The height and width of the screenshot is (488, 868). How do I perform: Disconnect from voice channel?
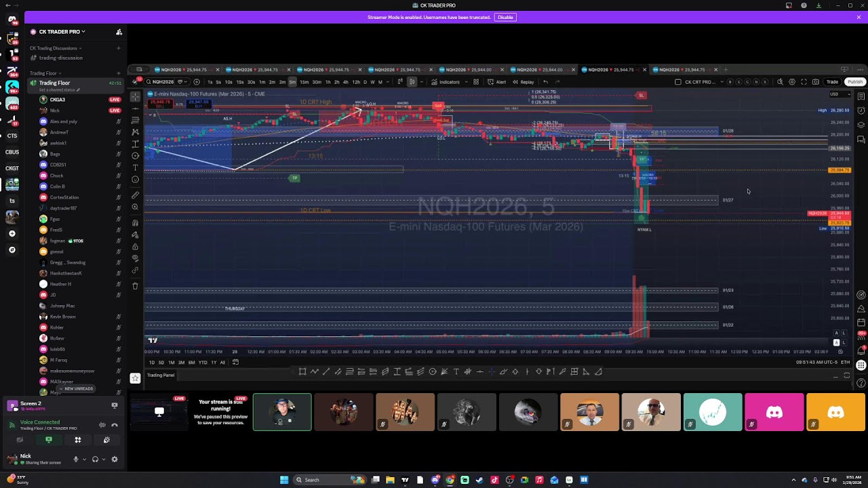coord(115,425)
